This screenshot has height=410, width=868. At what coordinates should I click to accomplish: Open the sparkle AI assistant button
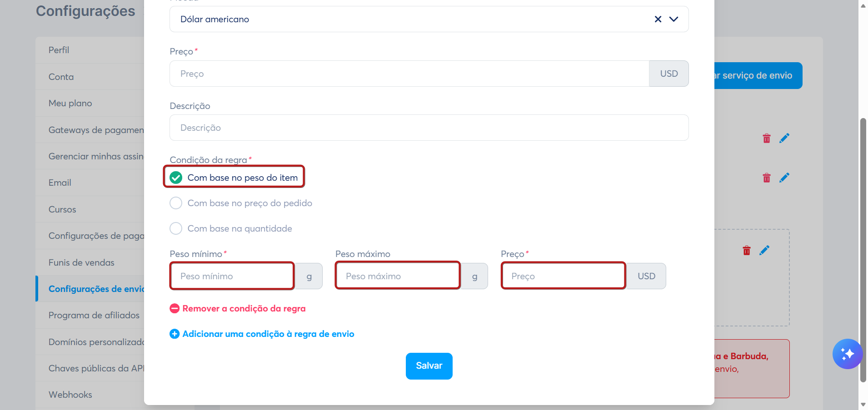coord(847,354)
